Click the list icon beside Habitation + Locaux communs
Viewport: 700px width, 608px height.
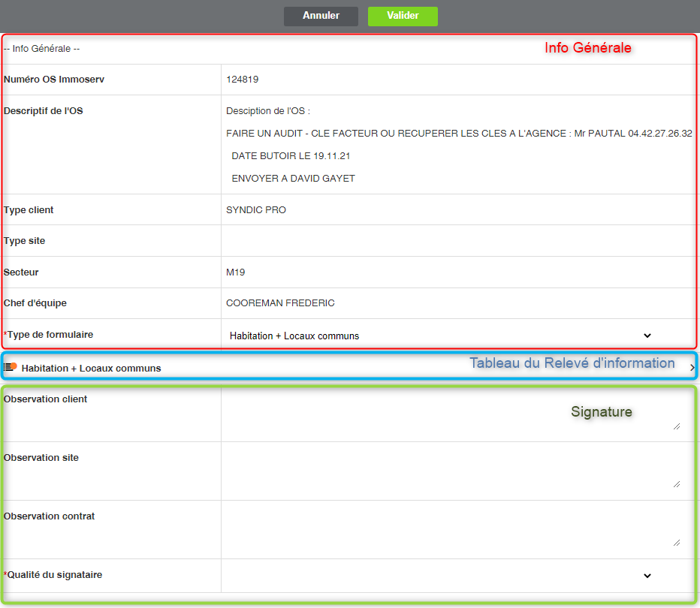pyautogui.click(x=10, y=367)
